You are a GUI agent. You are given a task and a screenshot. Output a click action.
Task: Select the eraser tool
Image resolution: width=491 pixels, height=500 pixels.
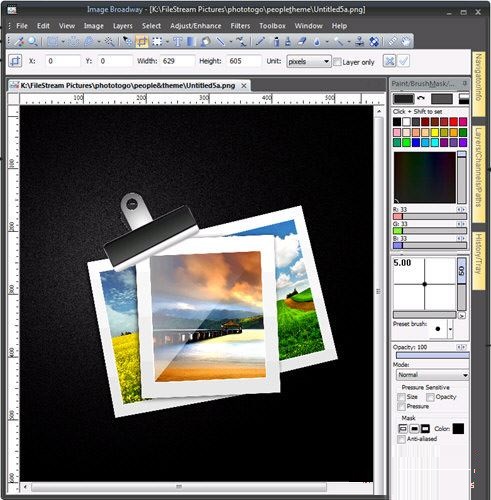point(302,42)
